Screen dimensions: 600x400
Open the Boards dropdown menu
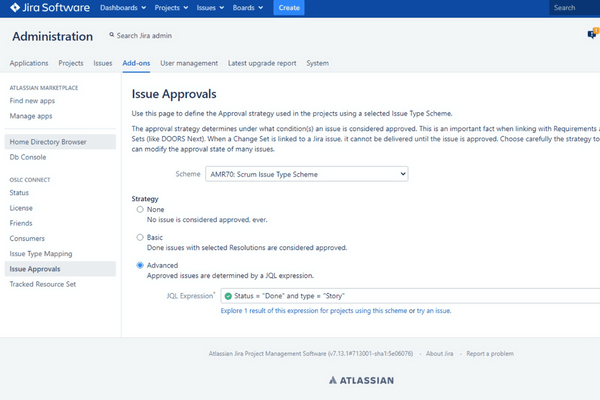pyautogui.click(x=248, y=8)
